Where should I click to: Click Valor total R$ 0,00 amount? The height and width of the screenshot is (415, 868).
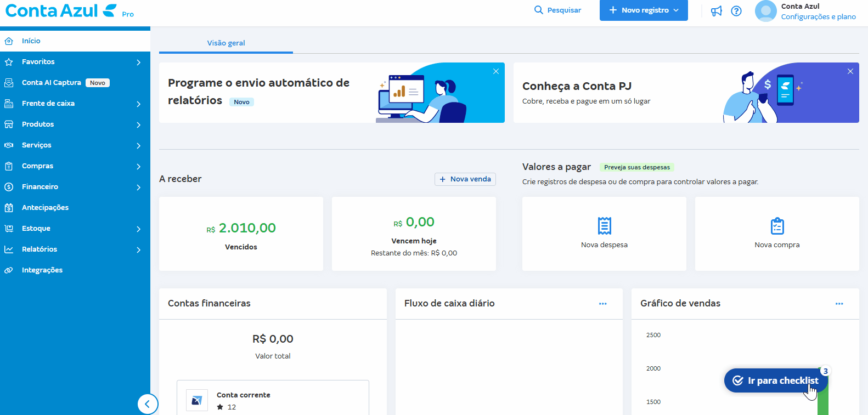click(x=273, y=339)
